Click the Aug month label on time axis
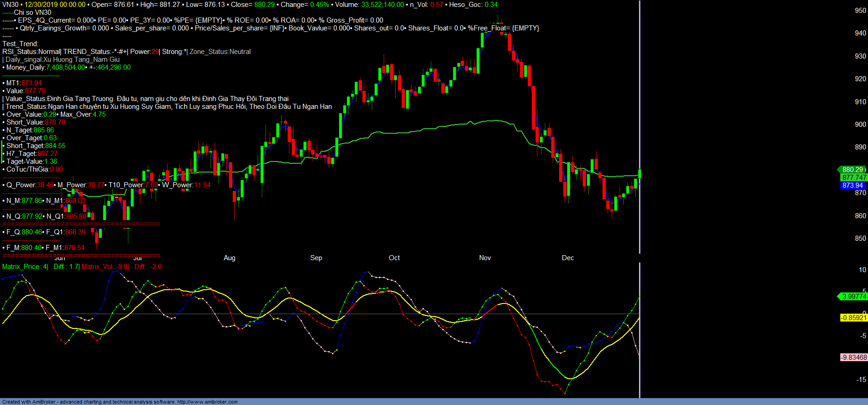This screenshot has height=405, width=868. point(229,258)
